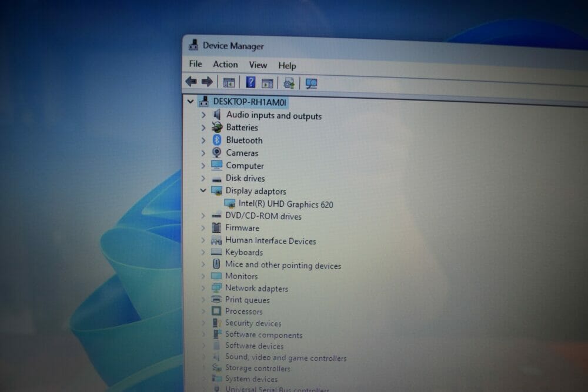Viewport: 588px width, 392px height.
Task: Expand the DVD/CD-ROM drives category
Action: [x=203, y=216]
